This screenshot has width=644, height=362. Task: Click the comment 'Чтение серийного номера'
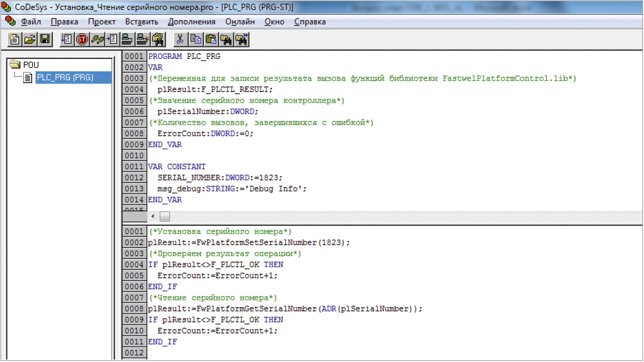point(213,298)
